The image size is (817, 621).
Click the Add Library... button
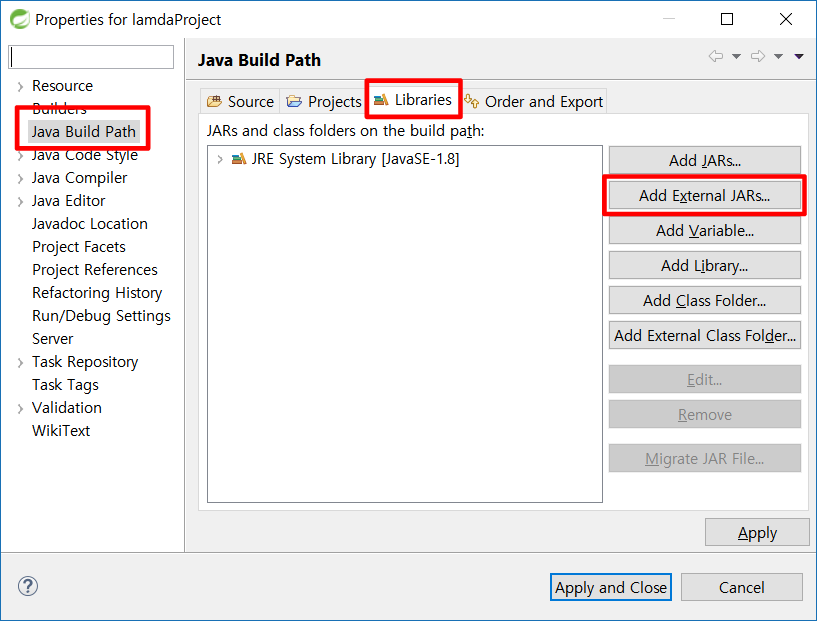click(x=704, y=266)
